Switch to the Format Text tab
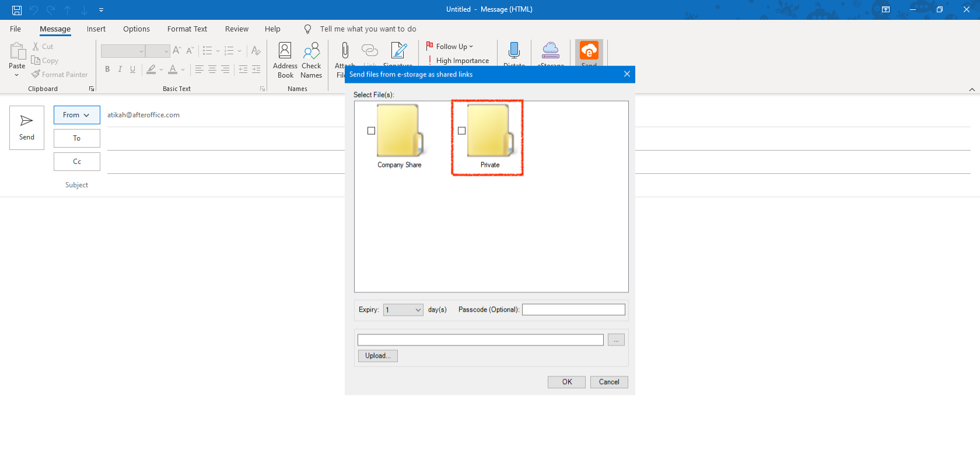The width and height of the screenshot is (980, 461). (x=187, y=29)
